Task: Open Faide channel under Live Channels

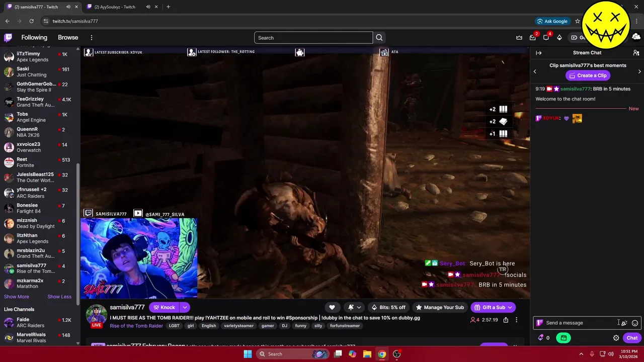Action: click(39, 322)
